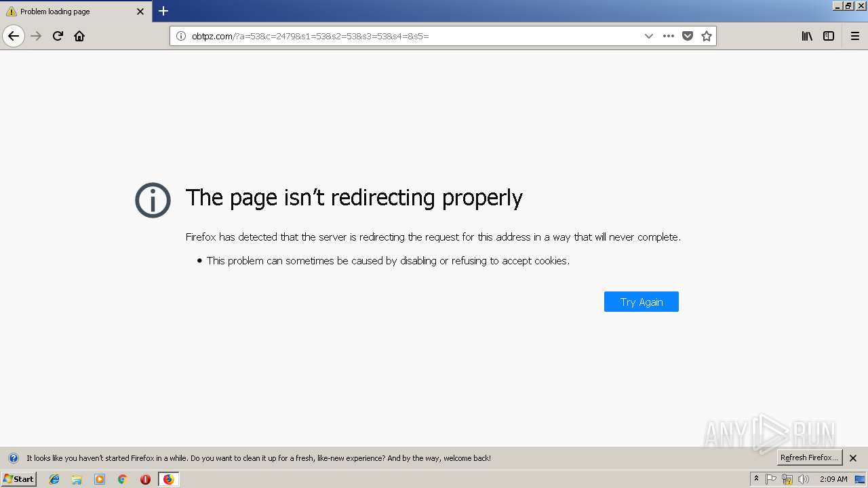Click the question mark notification icon
868x488 pixels.
tap(13, 458)
